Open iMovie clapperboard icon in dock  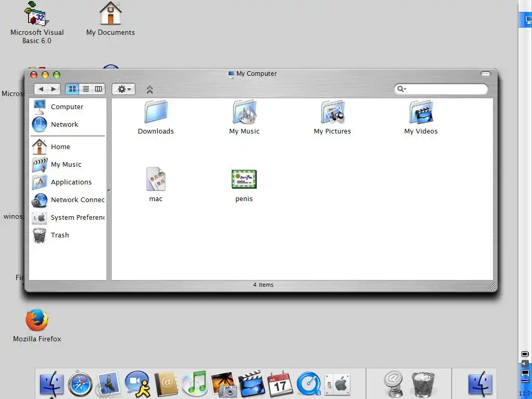pyautogui.click(x=251, y=384)
